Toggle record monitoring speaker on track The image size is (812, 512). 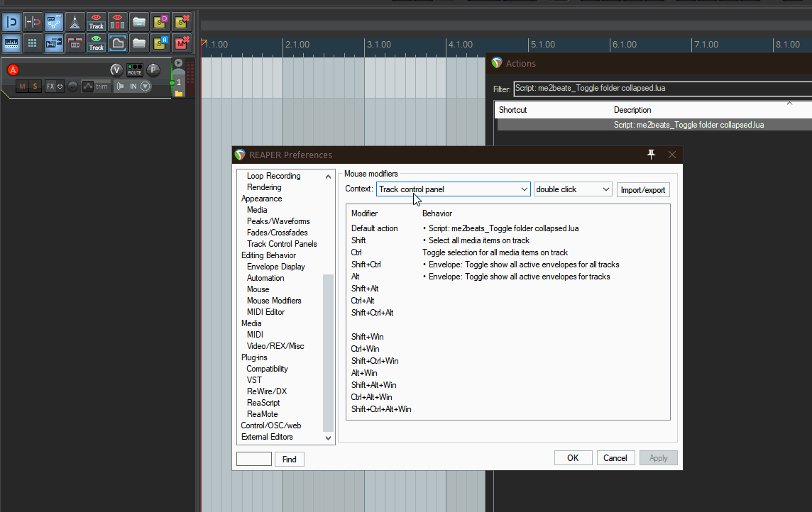click(120, 87)
